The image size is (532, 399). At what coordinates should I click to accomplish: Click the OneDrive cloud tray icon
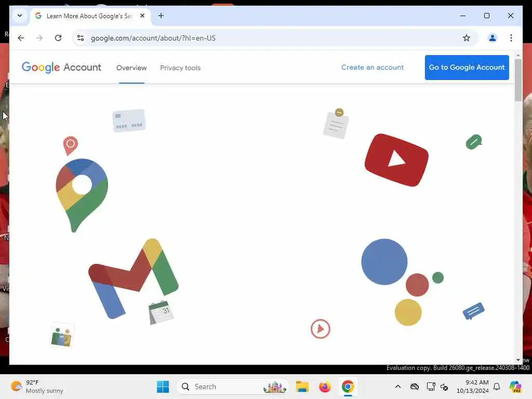414,387
